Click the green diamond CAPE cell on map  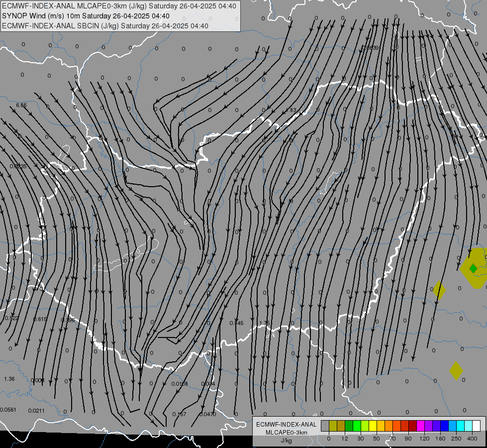[473, 268]
